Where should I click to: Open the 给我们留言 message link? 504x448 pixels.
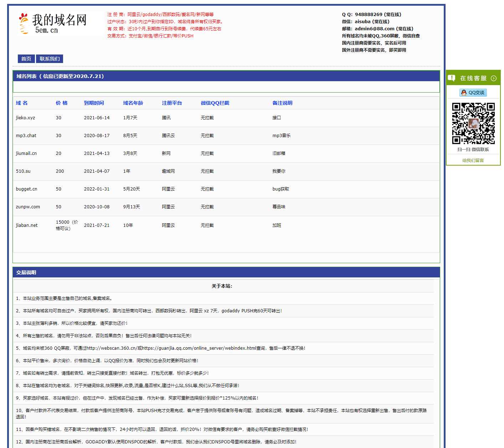click(473, 160)
